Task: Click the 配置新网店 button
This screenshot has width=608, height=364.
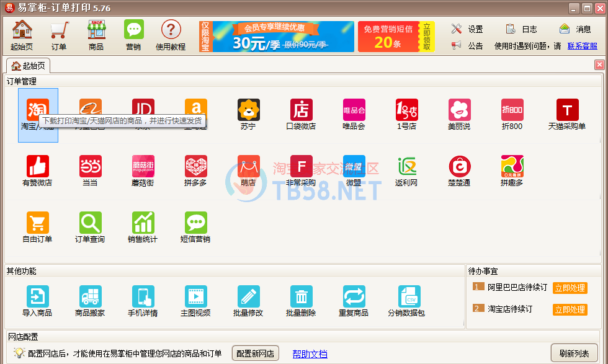Action: coord(255,353)
